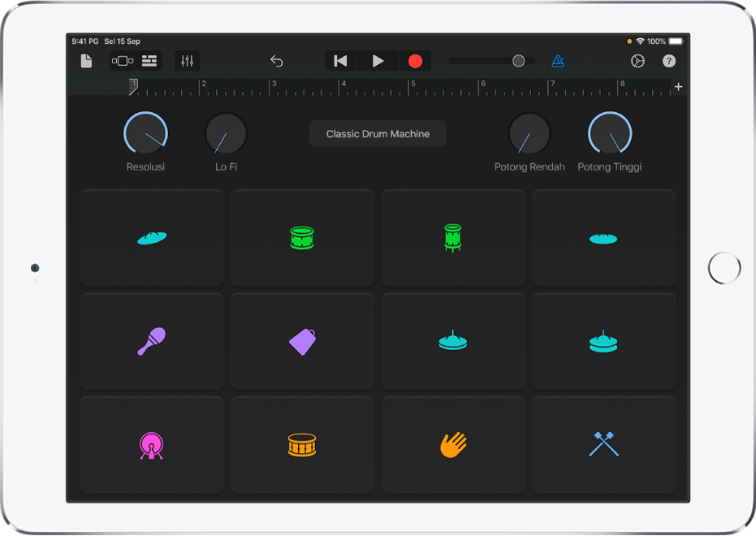Image resolution: width=756 pixels, height=536 pixels.
Task: Tap the single-cymbal hi-hat pad
Action: pyautogui.click(x=453, y=341)
